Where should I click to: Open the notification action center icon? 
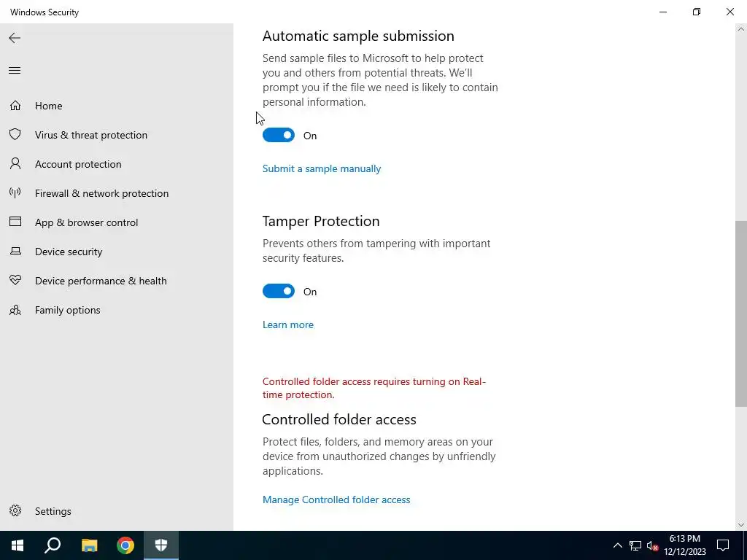[x=723, y=545]
